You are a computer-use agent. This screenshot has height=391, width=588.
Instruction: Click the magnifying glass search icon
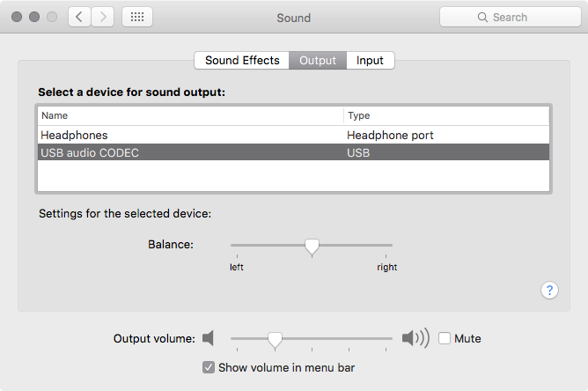[x=482, y=18]
